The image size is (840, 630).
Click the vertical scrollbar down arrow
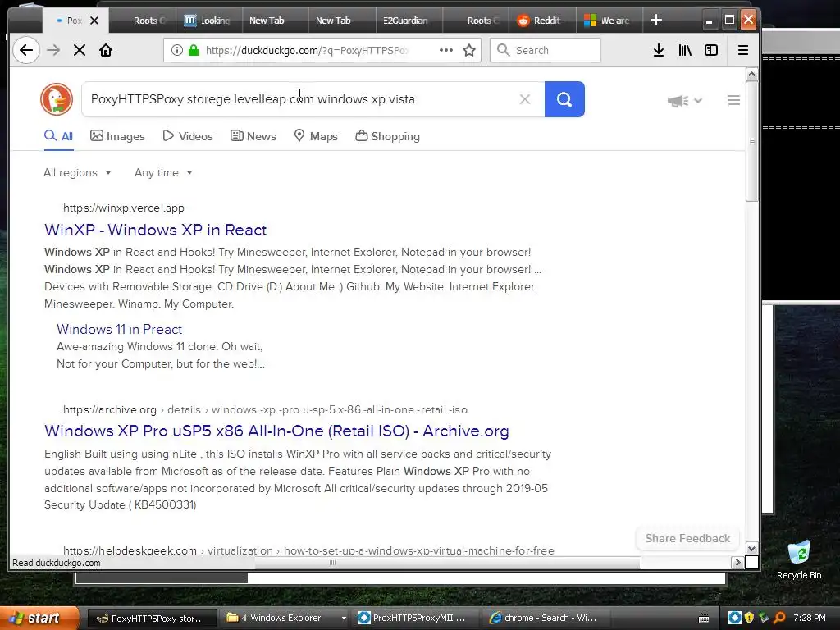tap(751, 549)
